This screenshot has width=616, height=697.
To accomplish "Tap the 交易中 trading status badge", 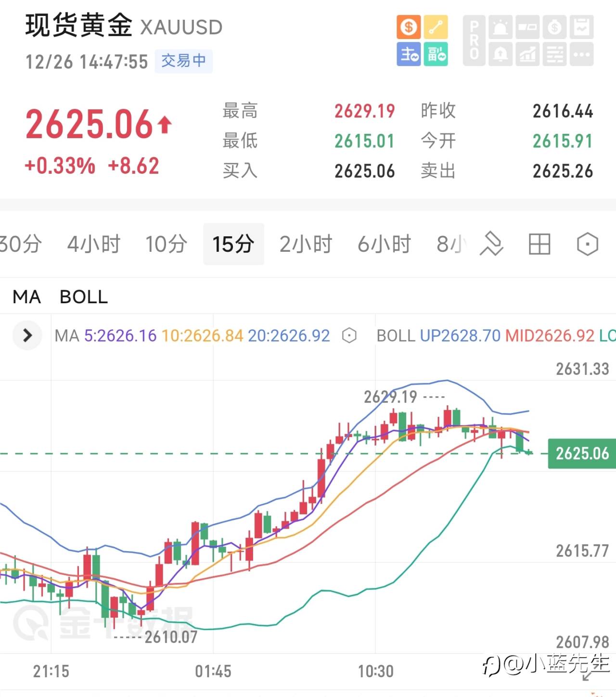I will click(x=183, y=61).
